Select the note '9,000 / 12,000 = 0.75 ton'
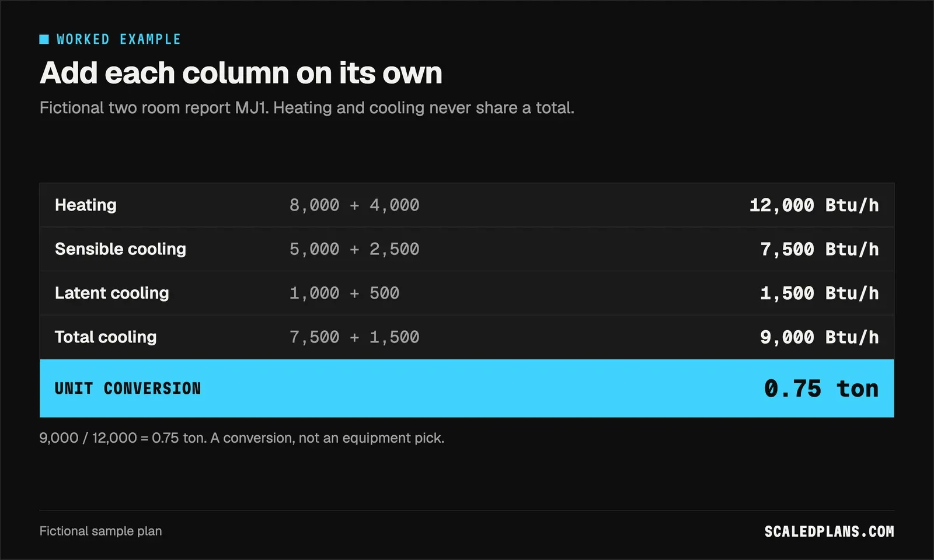 click(123, 438)
